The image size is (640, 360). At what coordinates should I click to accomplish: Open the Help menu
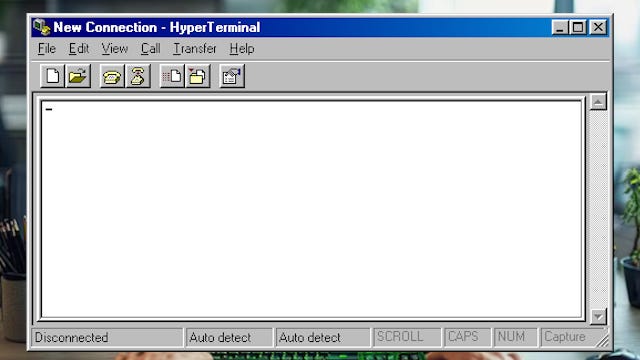click(x=242, y=49)
